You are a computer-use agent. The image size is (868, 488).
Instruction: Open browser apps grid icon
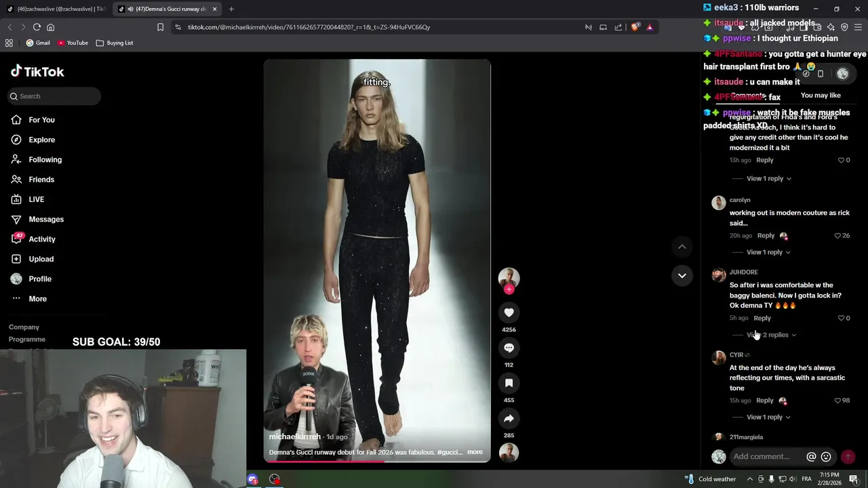[x=9, y=43]
